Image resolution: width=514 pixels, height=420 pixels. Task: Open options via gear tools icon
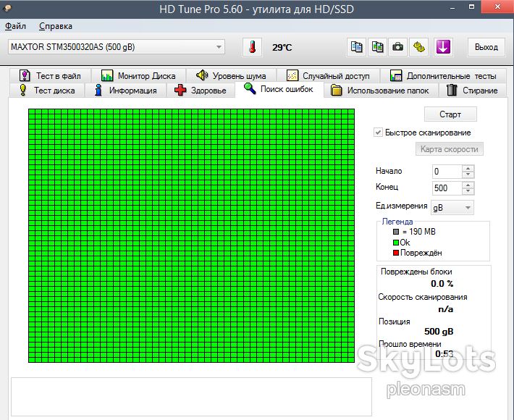418,47
